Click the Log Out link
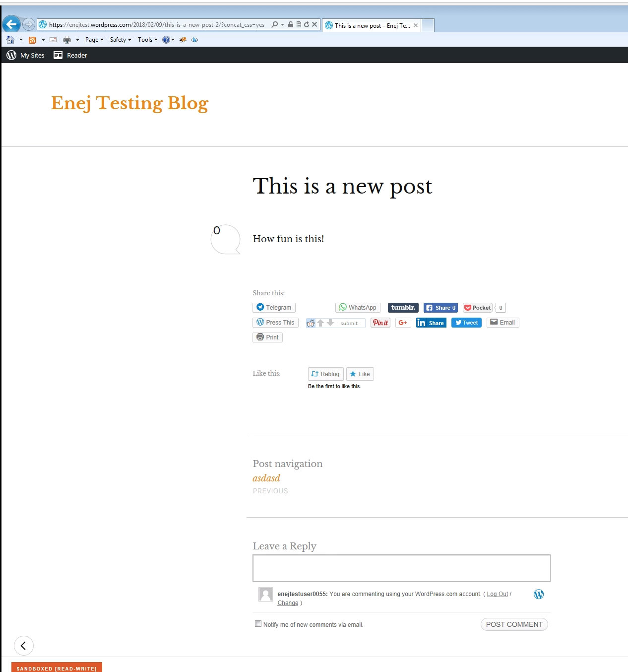Screen dimensions: 628x672 497,594
